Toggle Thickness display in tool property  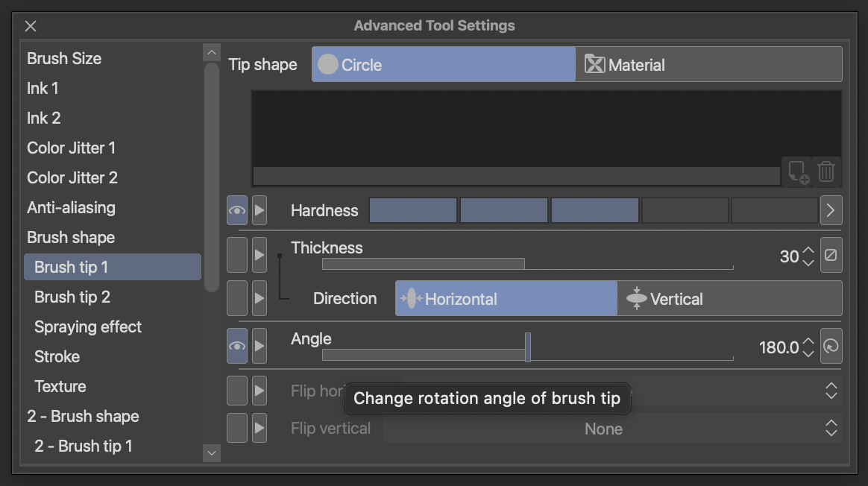[x=237, y=255]
